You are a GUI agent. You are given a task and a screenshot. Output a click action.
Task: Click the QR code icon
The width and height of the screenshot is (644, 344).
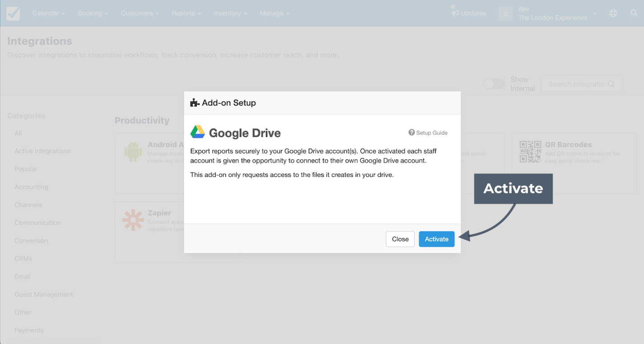tap(530, 152)
